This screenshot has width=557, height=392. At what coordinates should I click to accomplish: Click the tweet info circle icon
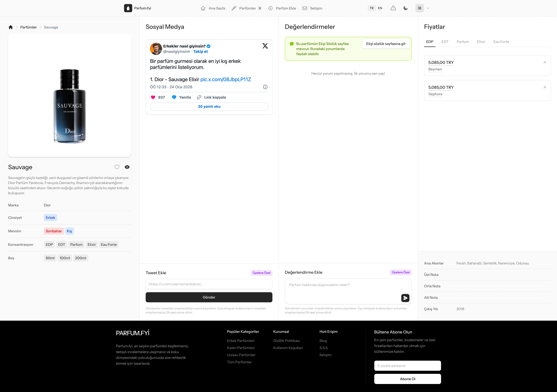(265, 87)
